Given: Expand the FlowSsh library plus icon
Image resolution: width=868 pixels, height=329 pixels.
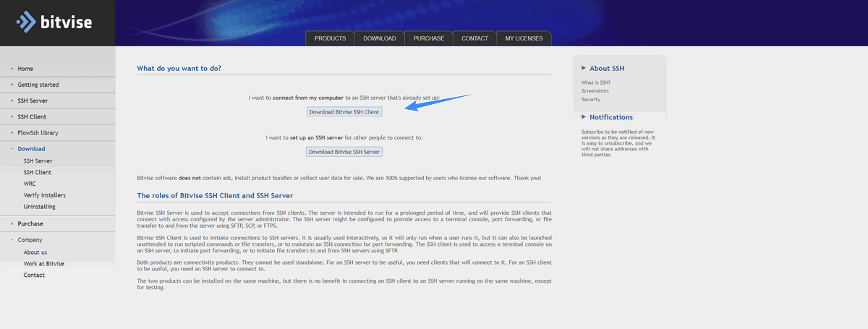Looking at the screenshot, I should pos(12,132).
